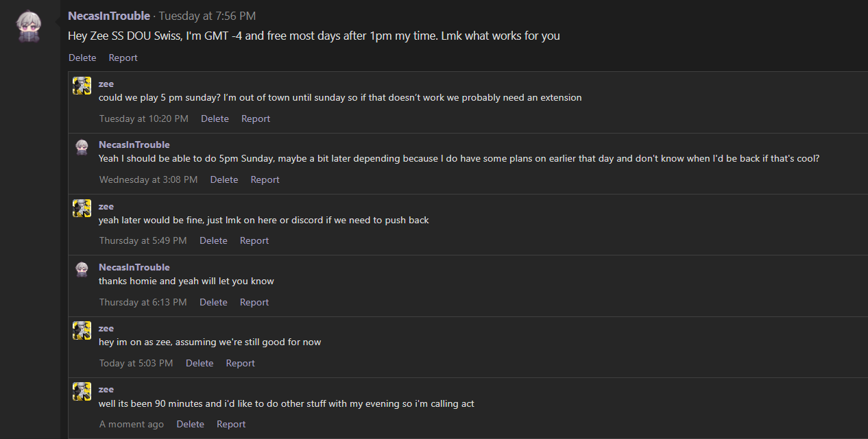Click zee's avatar on the 'calling act' comment
The image size is (868, 439).
(x=82, y=391)
